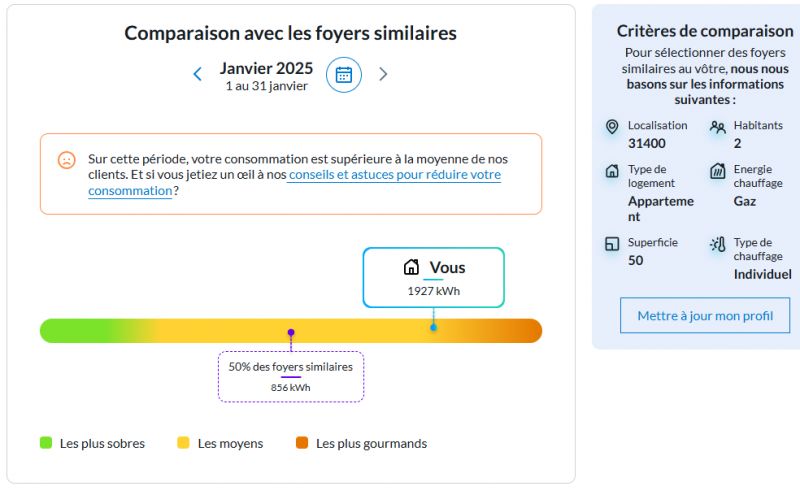Click the Type de logement house icon

(x=612, y=171)
